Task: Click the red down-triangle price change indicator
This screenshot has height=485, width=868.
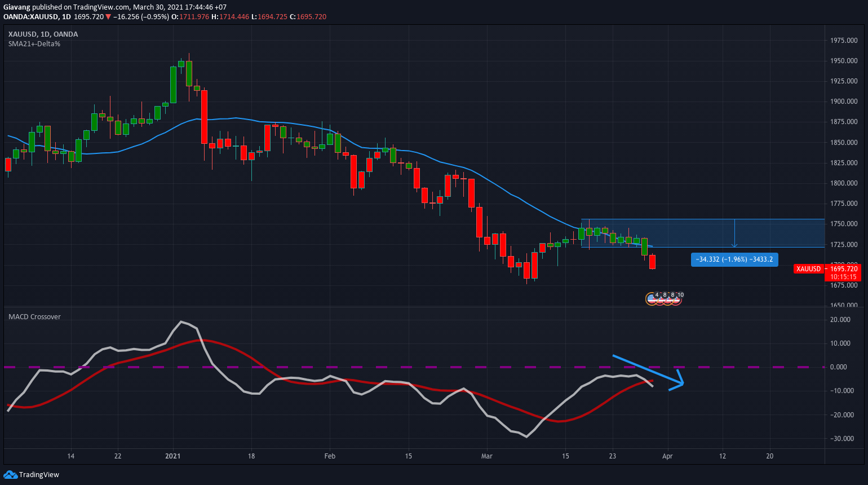Action: coord(108,17)
